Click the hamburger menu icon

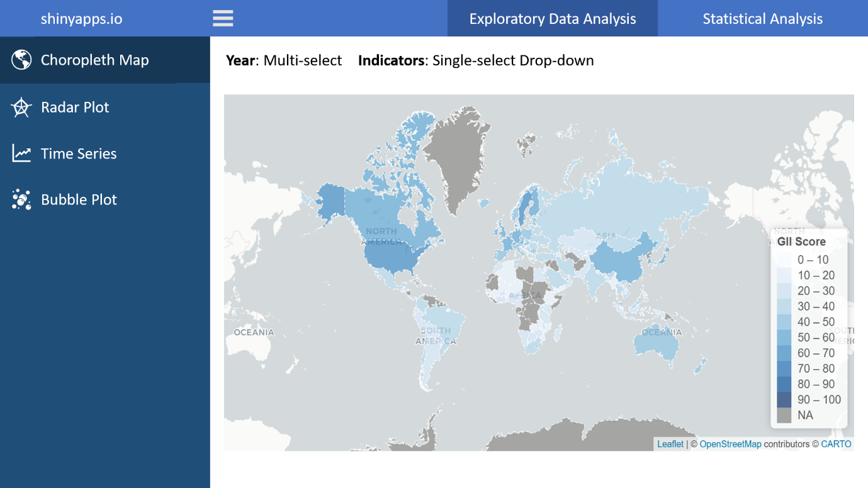pyautogui.click(x=223, y=18)
